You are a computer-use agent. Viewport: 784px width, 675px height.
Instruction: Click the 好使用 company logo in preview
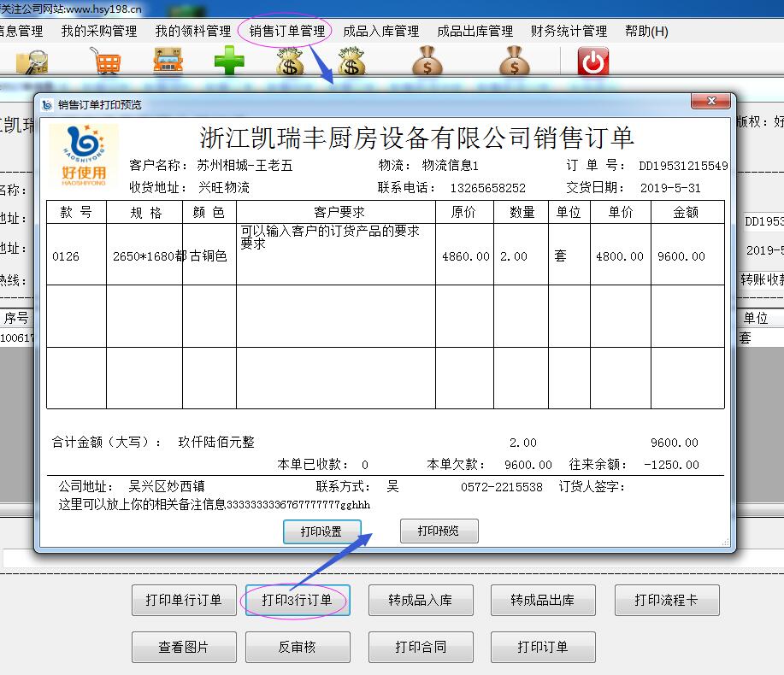(84, 156)
